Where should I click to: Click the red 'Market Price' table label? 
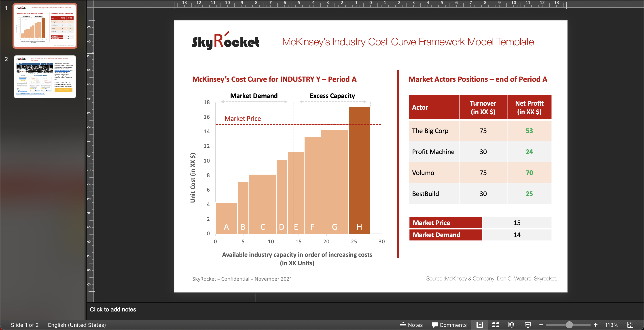445,222
